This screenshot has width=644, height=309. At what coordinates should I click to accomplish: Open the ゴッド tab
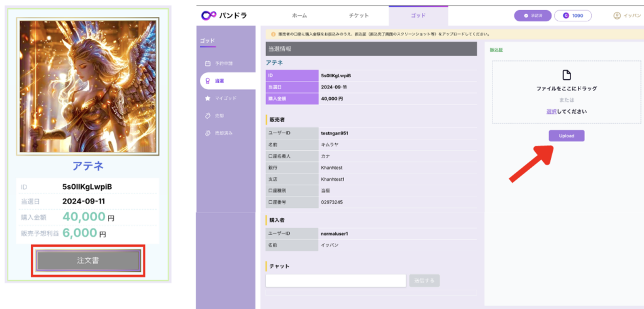point(418,16)
